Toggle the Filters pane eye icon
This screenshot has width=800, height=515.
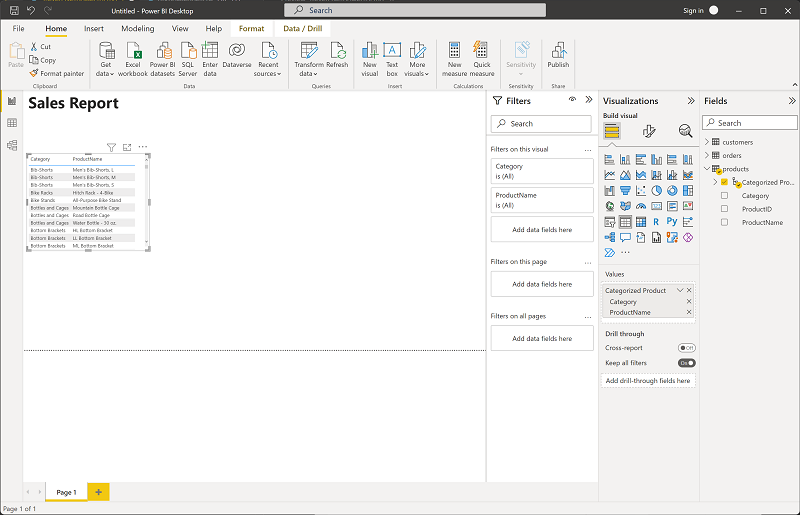(572, 100)
